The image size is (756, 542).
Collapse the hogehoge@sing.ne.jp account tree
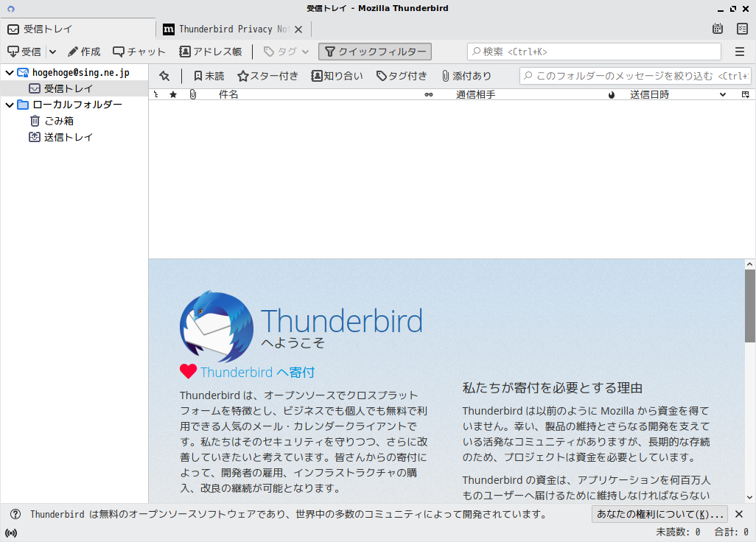(x=10, y=73)
